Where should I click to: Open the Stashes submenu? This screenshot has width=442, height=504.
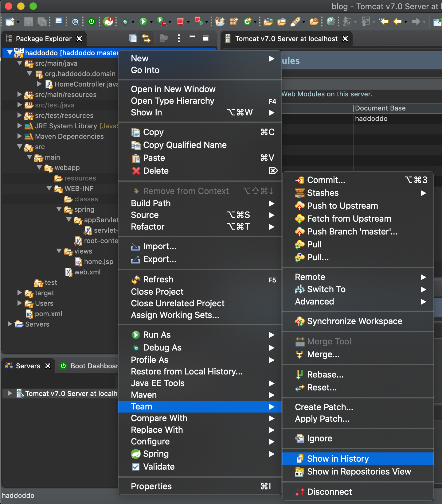coord(358,193)
